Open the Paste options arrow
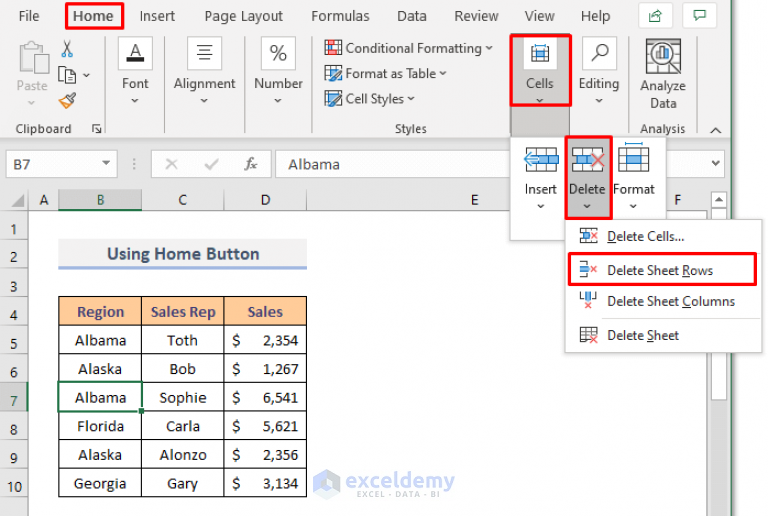This screenshot has height=516, width=768. tap(31, 103)
